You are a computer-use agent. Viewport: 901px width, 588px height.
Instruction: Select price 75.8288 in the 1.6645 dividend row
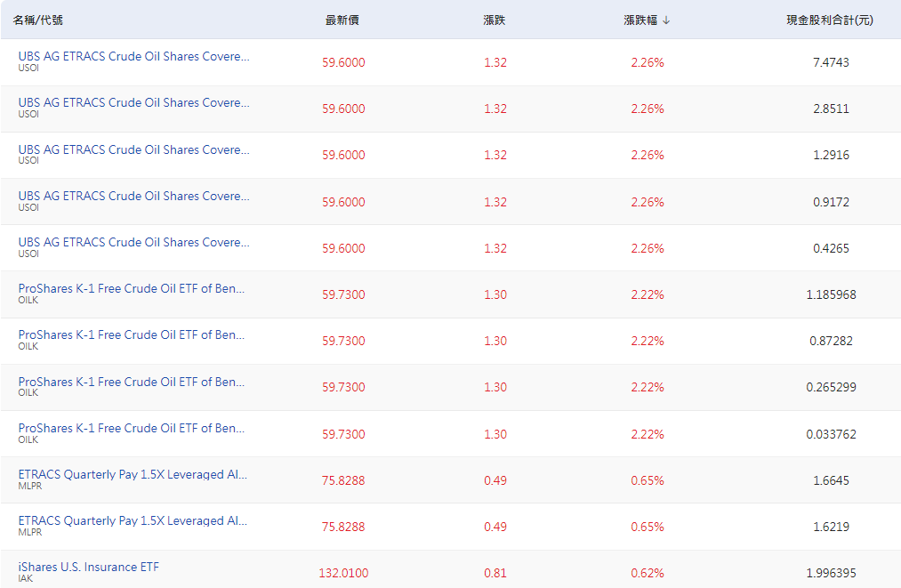(343, 480)
